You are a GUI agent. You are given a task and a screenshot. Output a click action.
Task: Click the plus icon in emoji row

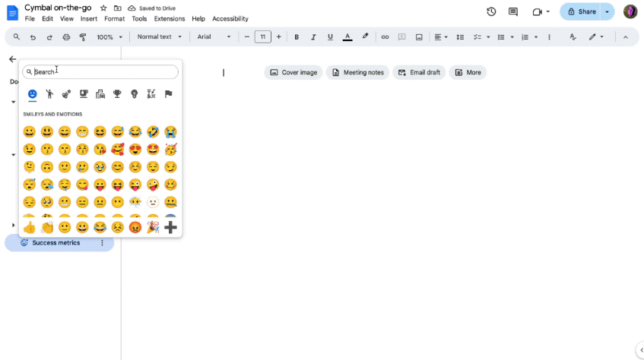click(x=170, y=227)
